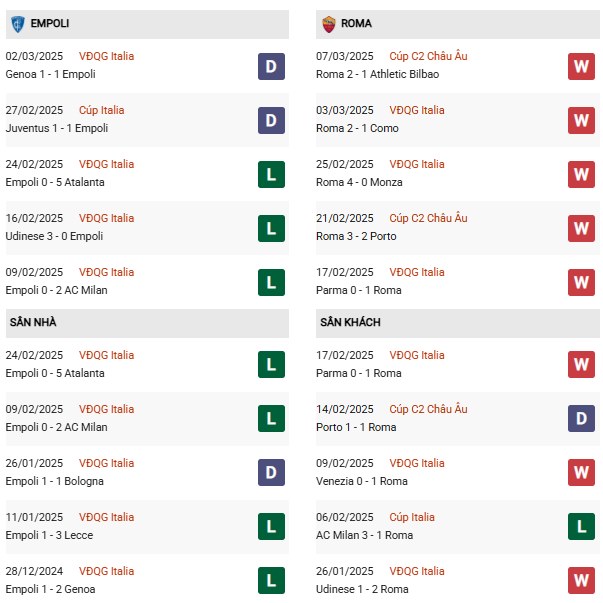
Task: Click the W badge for Roma 2-1 Athletic Bilbao
Action: pos(582,66)
